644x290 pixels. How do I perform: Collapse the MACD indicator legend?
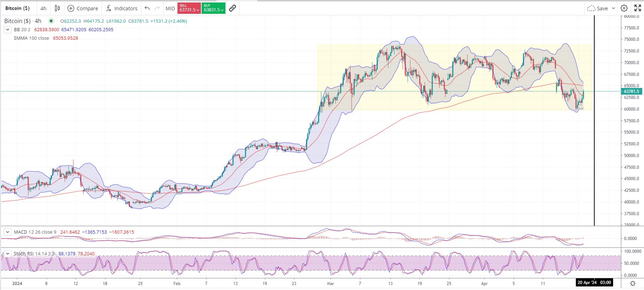(x=7, y=232)
